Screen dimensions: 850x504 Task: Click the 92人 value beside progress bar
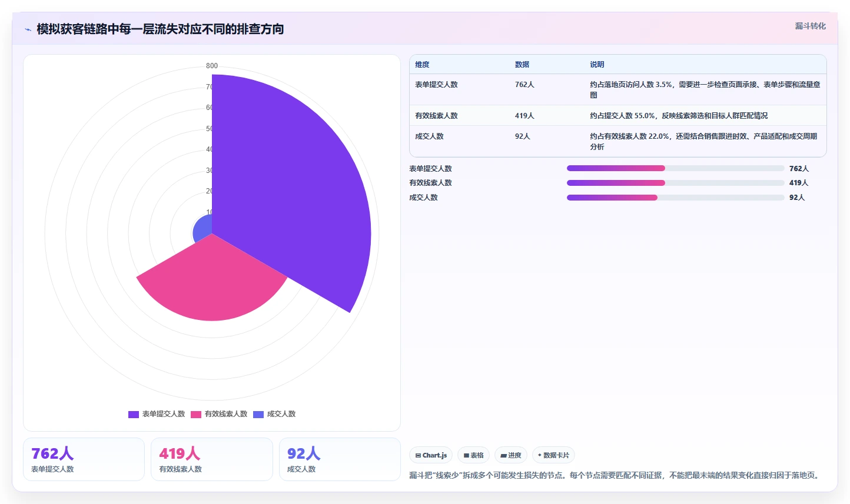point(797,198)
